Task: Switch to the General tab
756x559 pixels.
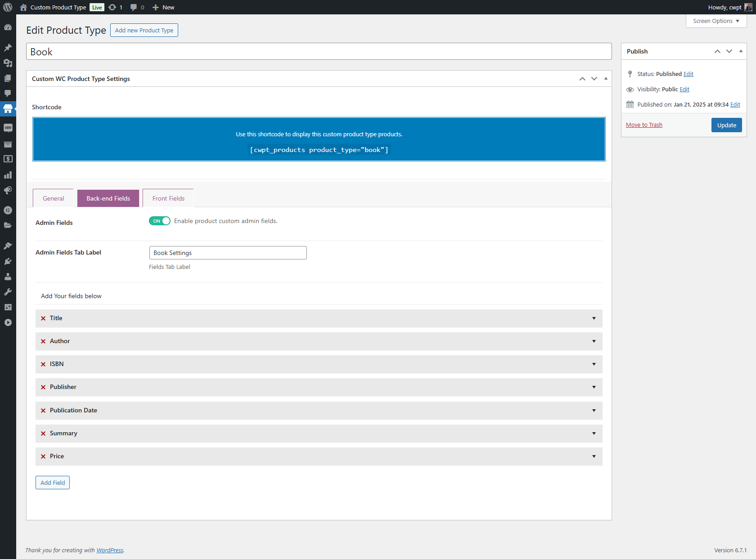Action: pos(53,198)
